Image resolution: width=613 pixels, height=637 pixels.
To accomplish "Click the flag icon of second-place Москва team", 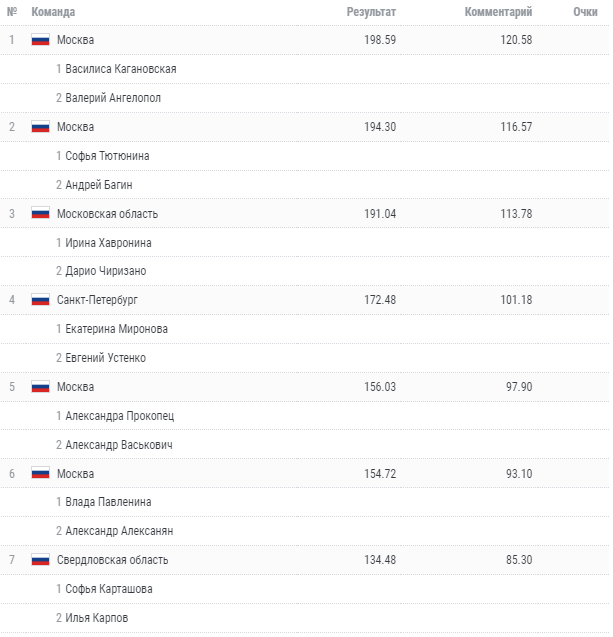I will point(40,127).
